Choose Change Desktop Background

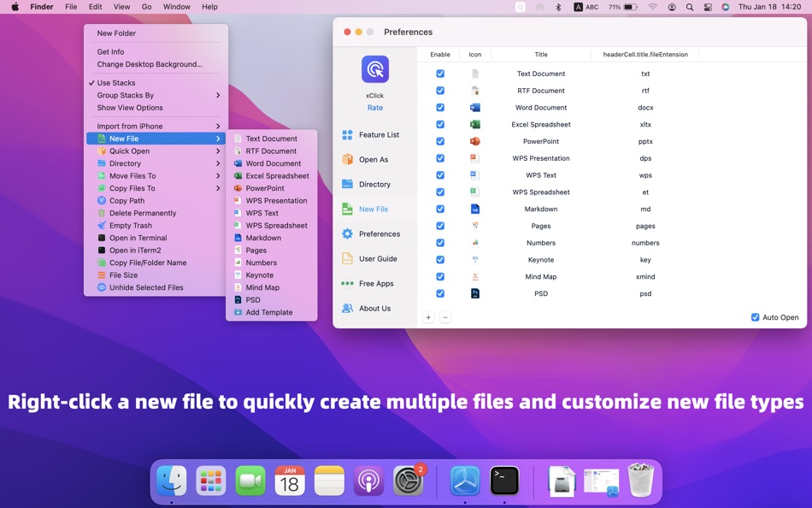(x=156, y=64)
